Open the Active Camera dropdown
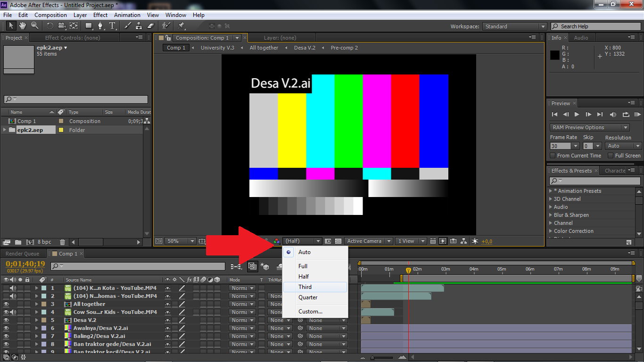The width and height of the screenshot is (644, 362). point(368,241)
